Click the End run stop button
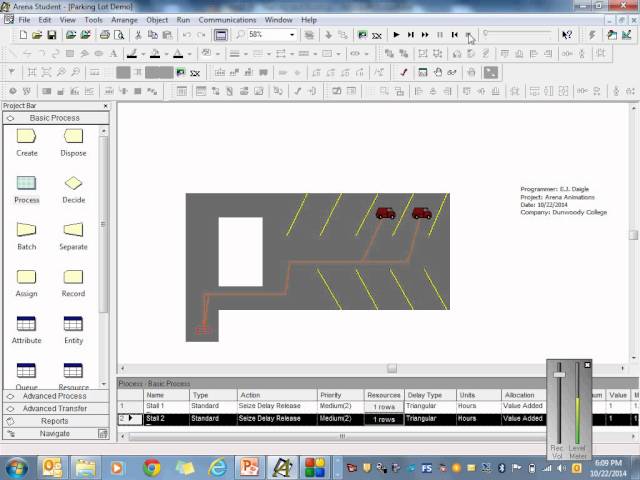Image resolution: width=640 pixels, height=480 pixels. 468,35
